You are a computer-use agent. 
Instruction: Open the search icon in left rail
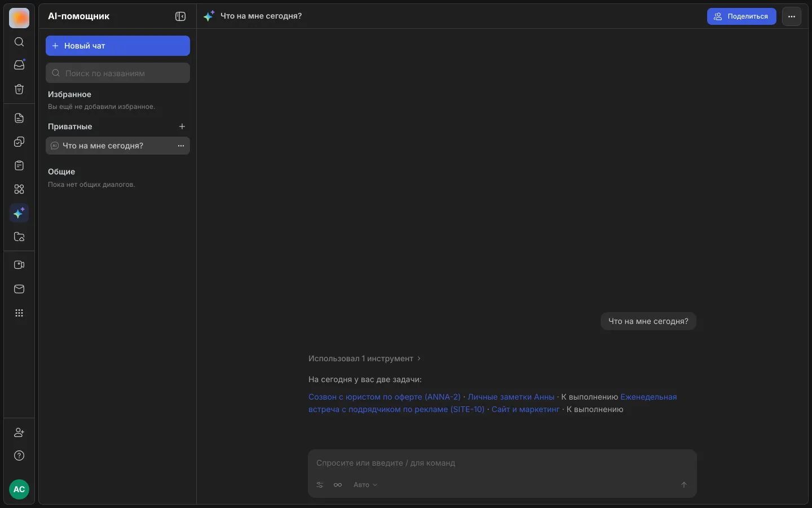[19, 42]
